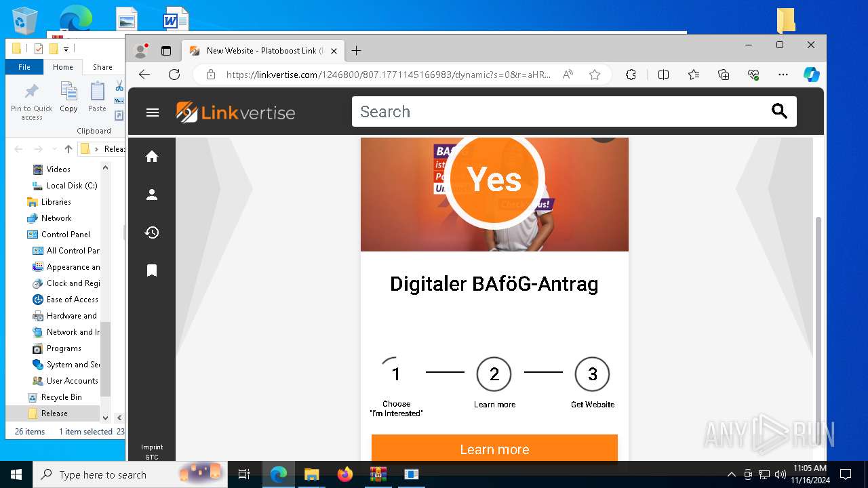Image resolution: width=868 pixels, height=488 pixels.
Task: Show hidden system tray icons
Action: pos(731,474)
